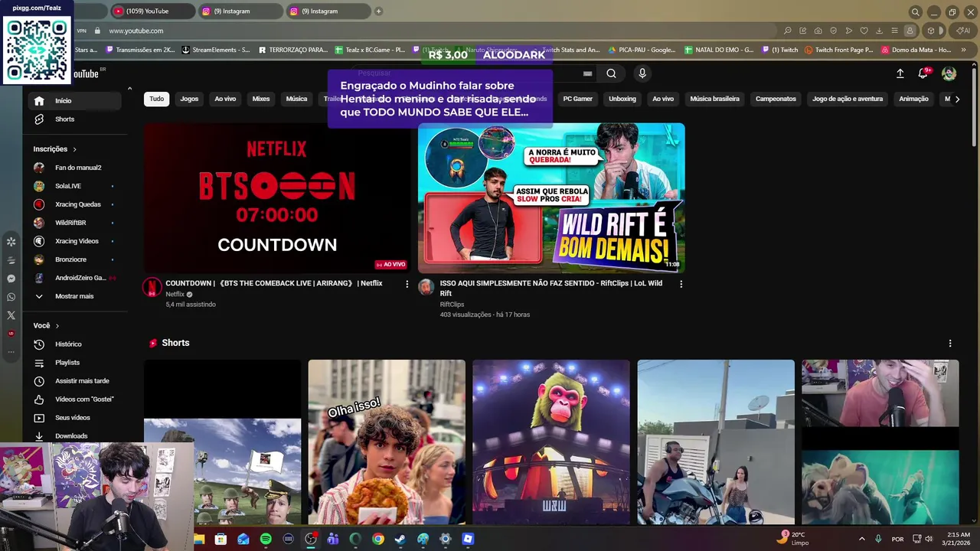This screenshot has width=980, height=551.
Task: Start voice search with the microphone icon
Action: 642,73
